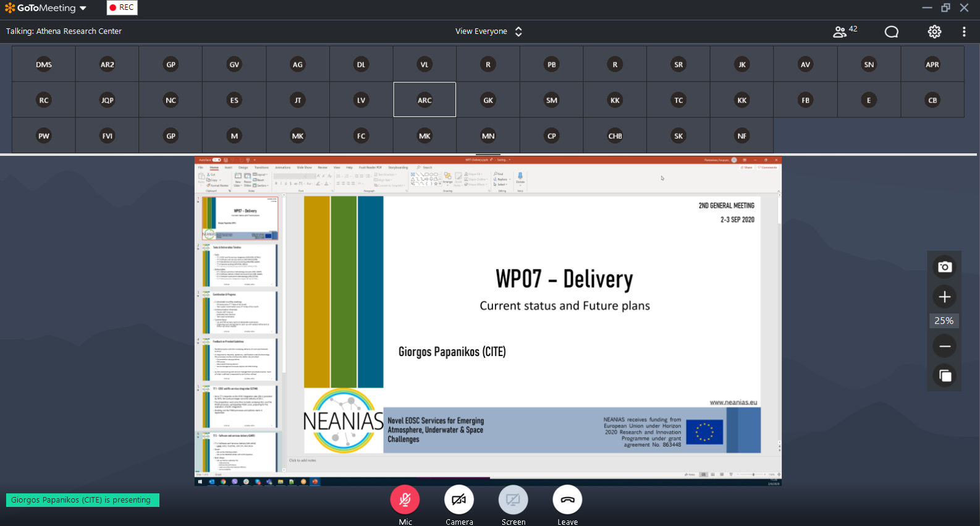
Task: Select the APR participant tile
Action: [x=932, y=64]
